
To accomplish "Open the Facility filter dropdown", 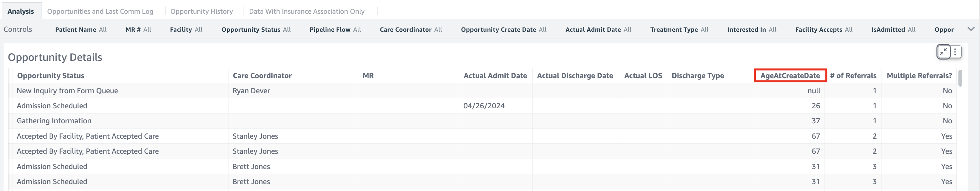I will point(186,30).
